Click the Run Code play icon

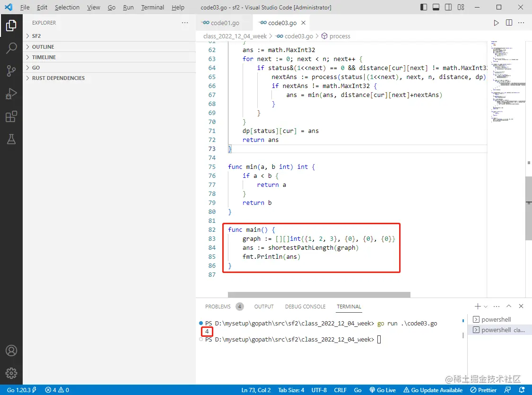click(x=496, y=23)
